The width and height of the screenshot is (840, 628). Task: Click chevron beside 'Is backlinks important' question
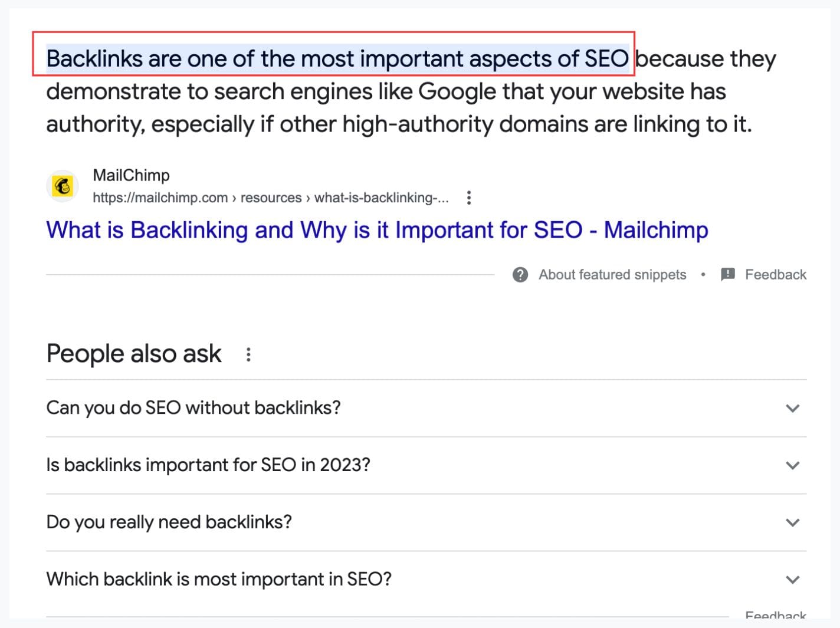tap(792, 465)
